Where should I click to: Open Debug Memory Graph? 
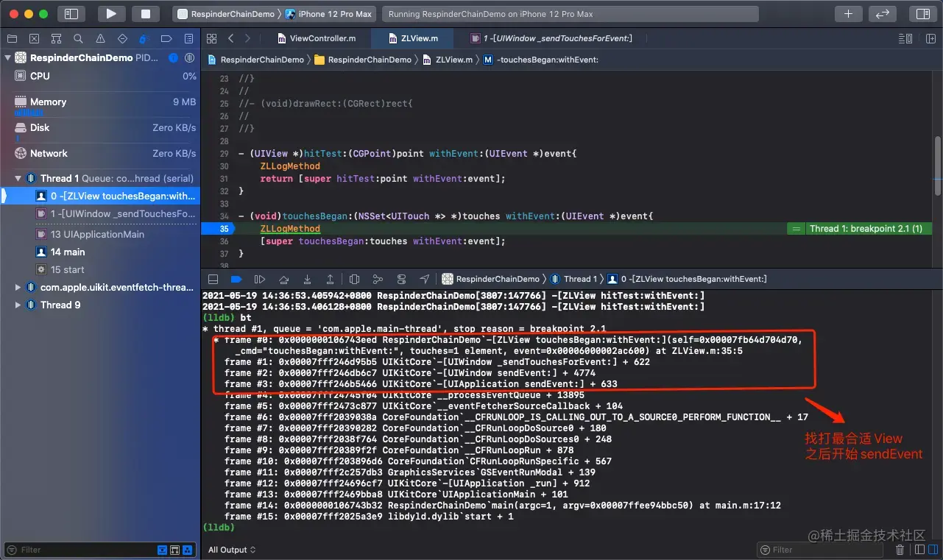click(378, 279)
